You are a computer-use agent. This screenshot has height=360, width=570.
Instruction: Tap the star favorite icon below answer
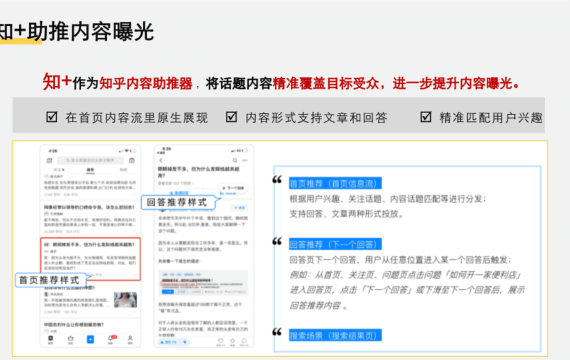pyautogui.click(x=232, y=341)
